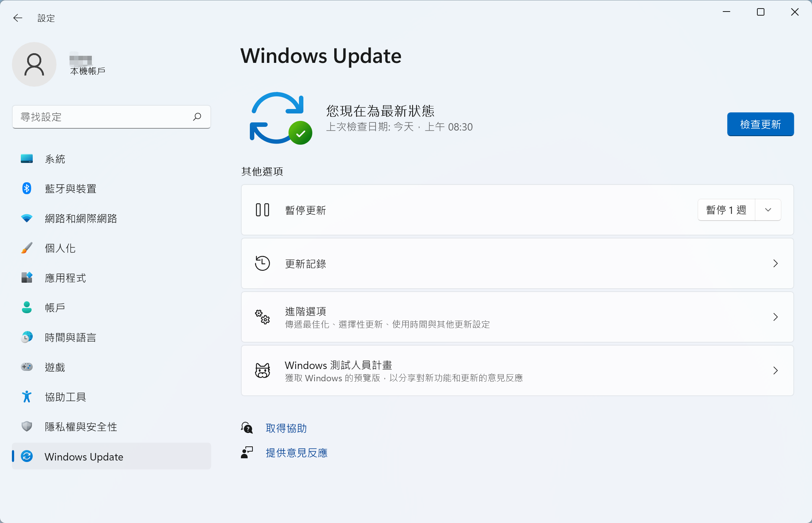Click the Wi-Fi icon for 網路和網際網路
The height and width of the screenshot is (523, 812).
click(27, 218)
